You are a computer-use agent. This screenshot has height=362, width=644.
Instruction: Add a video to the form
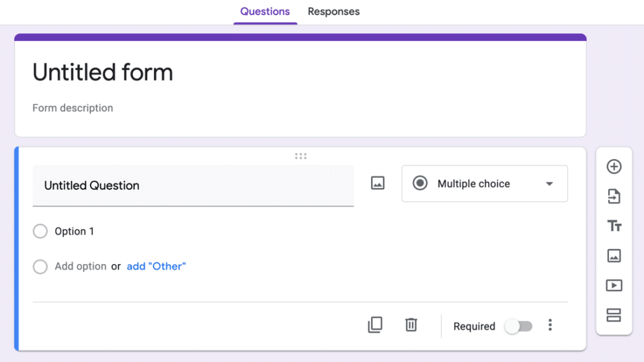coord(614,285)
